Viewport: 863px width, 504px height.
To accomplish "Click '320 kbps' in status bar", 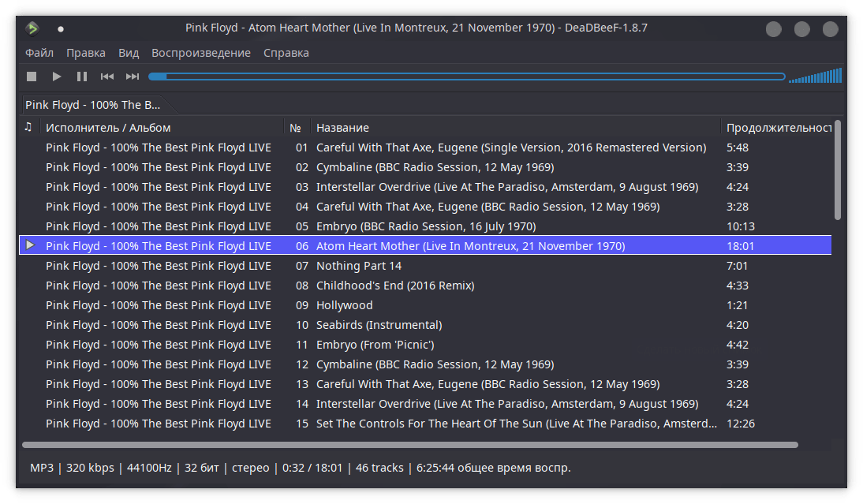I will click(x=90, y=468).
